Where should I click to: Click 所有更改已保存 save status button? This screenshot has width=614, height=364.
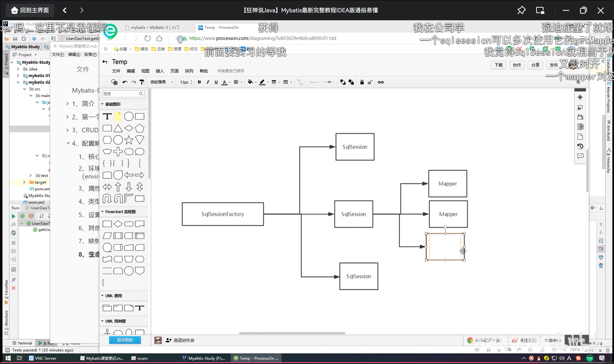229,71
